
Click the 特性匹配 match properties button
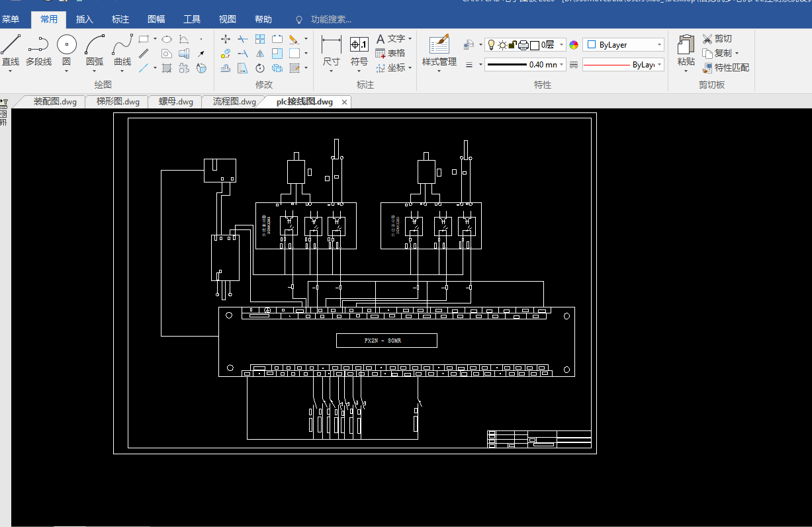coord(725,67)
